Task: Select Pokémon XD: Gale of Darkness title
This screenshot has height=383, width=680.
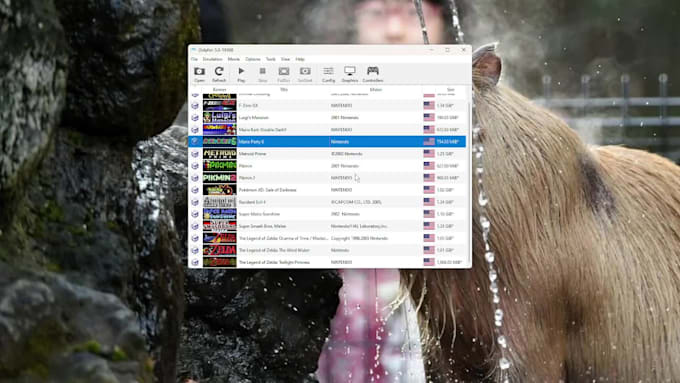Action: (x=267, y=190)
